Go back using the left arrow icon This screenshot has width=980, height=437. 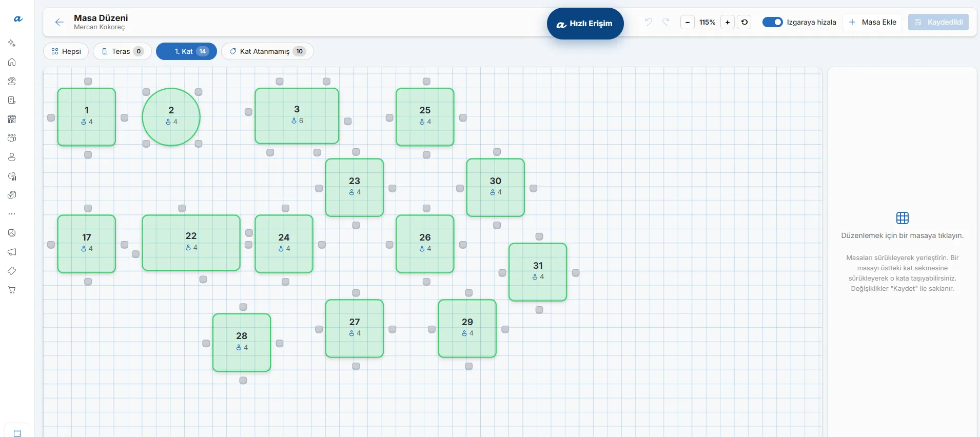click(x=60, y=22)
